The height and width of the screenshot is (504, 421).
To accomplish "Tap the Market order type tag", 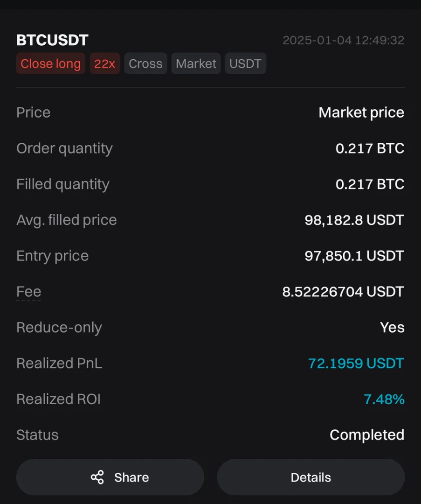I will click(x=196, y=63).
